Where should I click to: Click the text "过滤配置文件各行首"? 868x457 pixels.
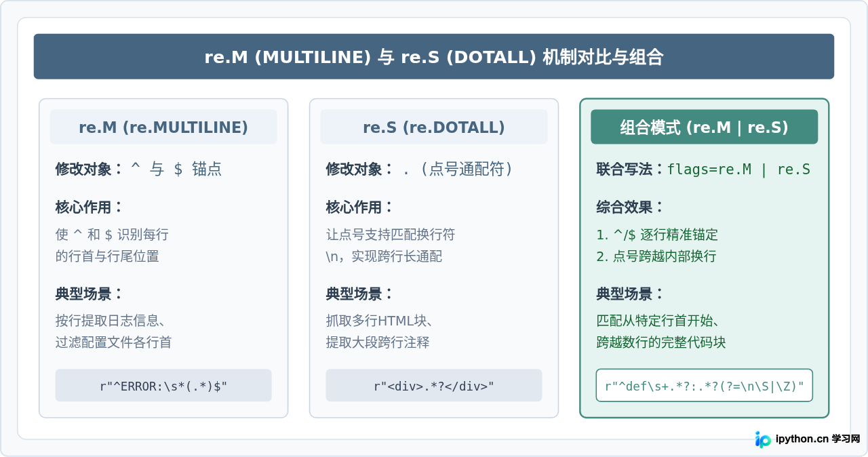pos(114,342)
